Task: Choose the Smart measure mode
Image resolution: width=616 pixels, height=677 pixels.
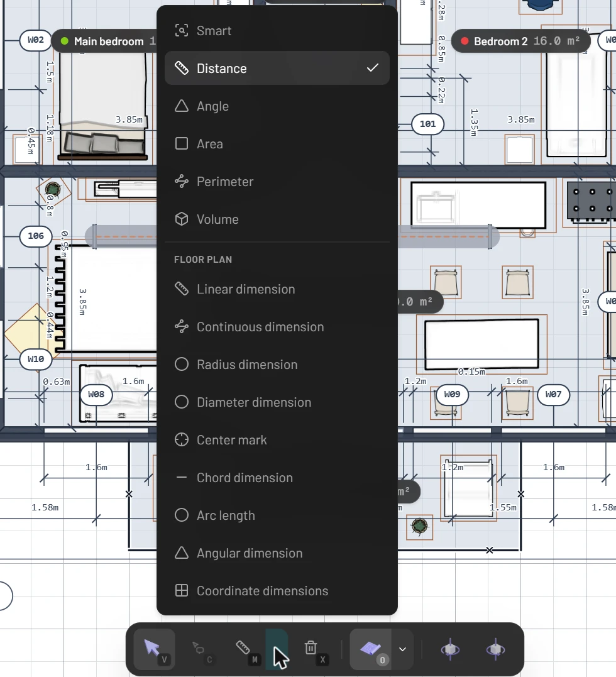Action: click(x=277, y=31)
